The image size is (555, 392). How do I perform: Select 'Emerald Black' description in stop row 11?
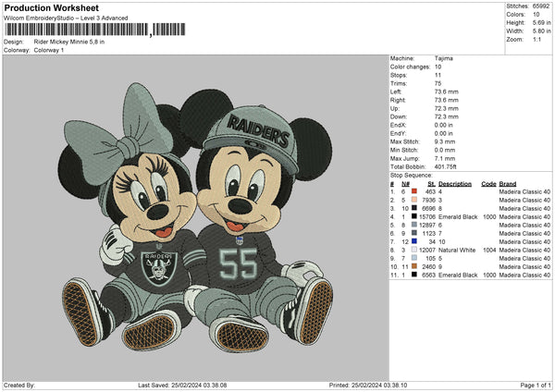[458, 275]
